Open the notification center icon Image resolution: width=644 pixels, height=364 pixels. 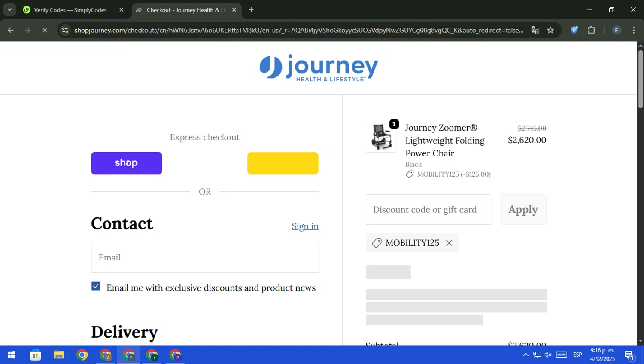630,355
